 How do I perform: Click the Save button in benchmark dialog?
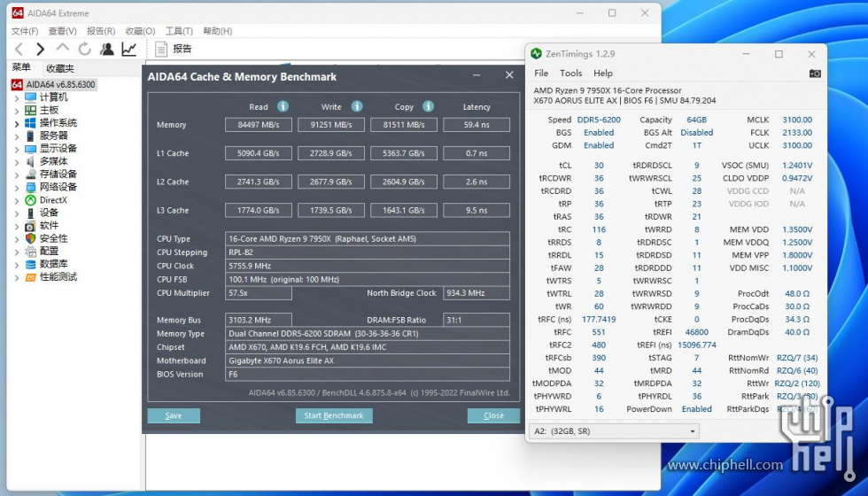point(174,415)
